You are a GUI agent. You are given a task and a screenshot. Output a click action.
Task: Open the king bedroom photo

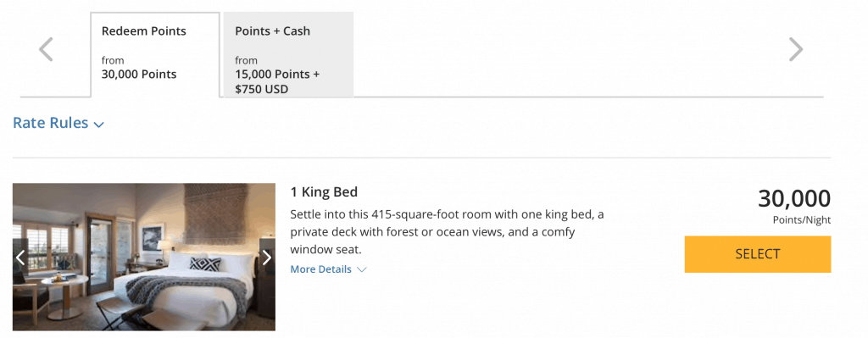[144, 258]
